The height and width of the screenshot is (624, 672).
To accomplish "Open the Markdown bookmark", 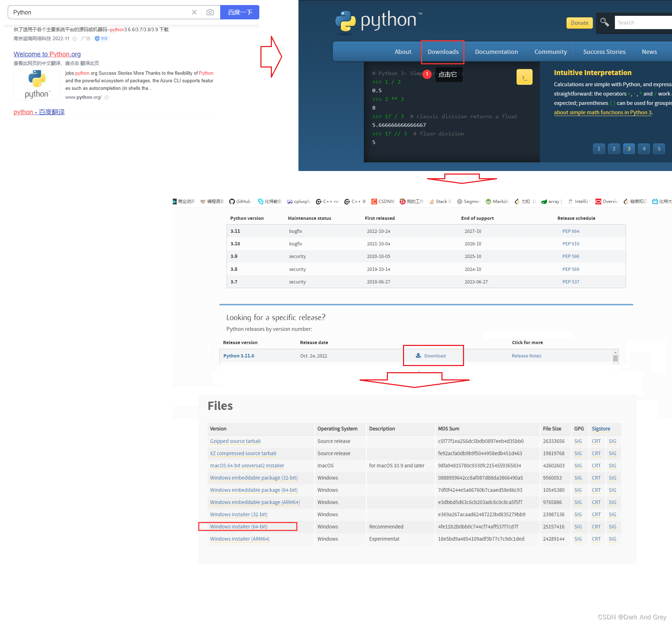I will tap(497, 202).
